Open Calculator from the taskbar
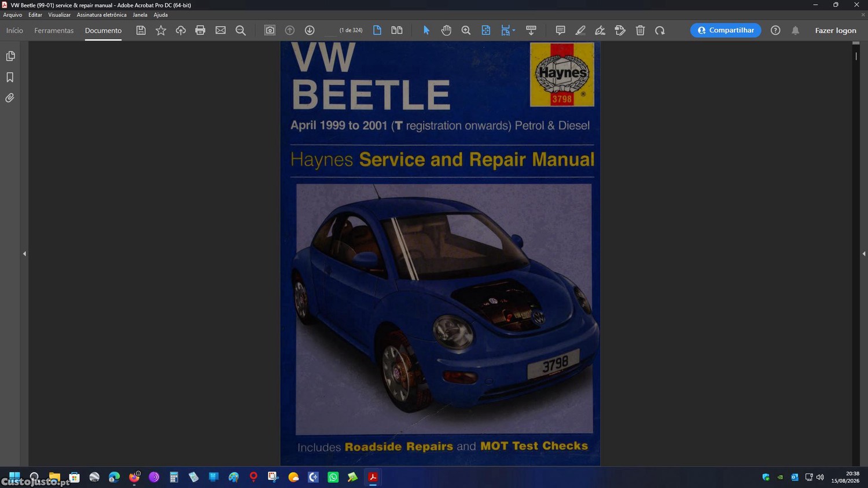The image size is (868, 488). pyautogui.click(x=174, y=477)
